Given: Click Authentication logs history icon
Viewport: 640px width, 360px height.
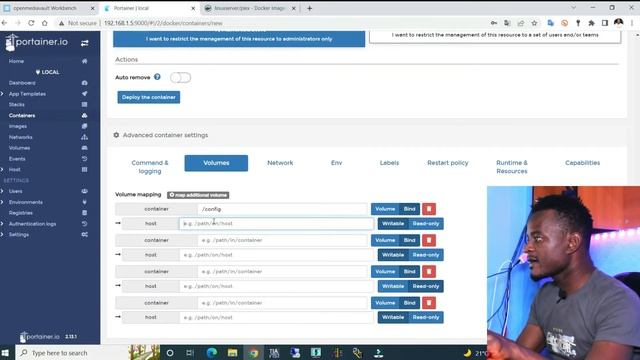Looking at the screenshot, I should point(84,224).
